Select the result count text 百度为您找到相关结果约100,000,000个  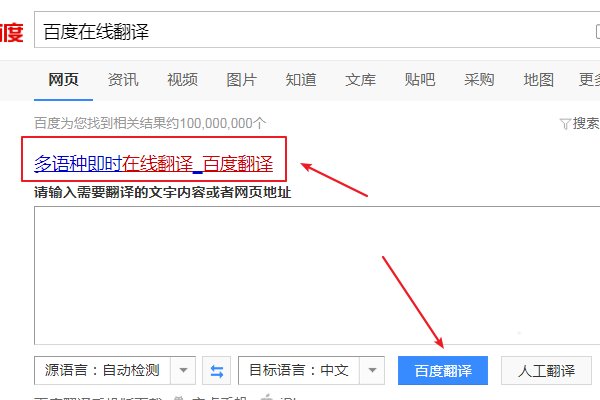click(x=150, y=123)
